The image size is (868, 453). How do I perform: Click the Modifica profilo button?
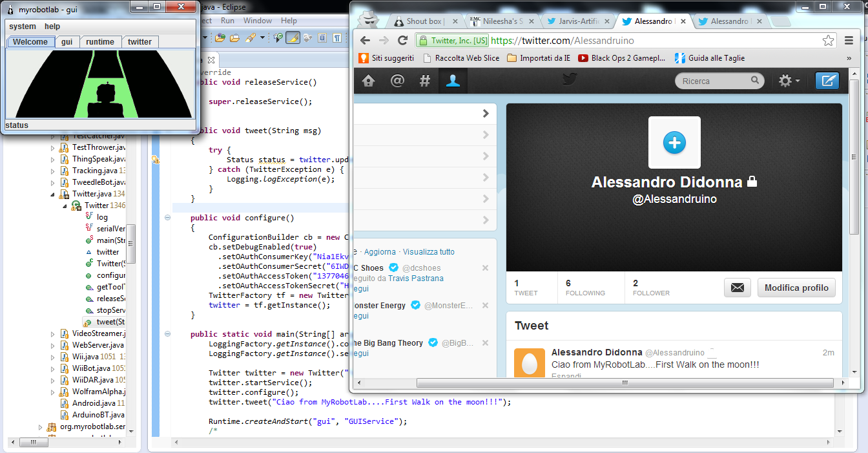[x=796, y=288]
